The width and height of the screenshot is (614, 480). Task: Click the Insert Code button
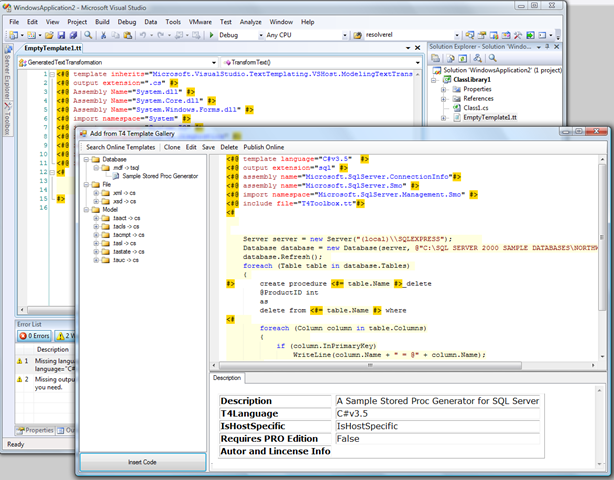(143, 462)
